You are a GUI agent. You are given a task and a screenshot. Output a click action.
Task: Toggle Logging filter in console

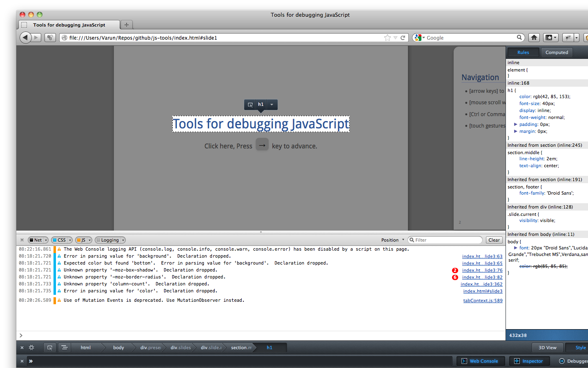[108, 240]
